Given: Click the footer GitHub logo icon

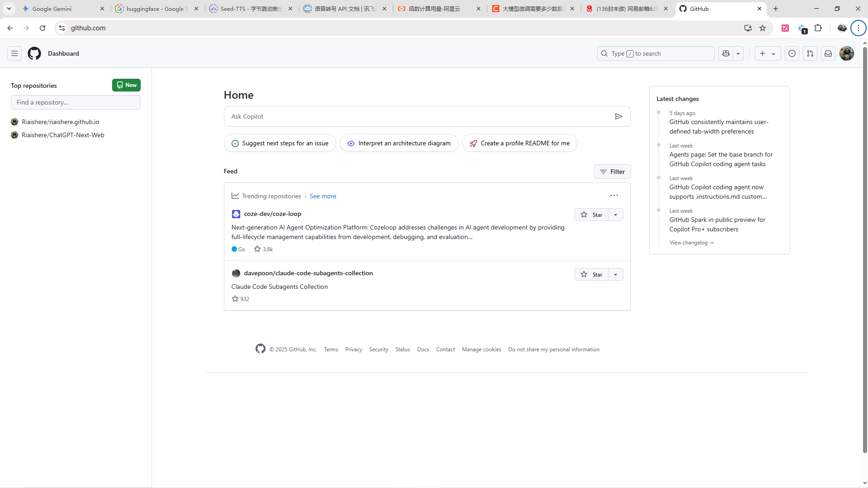Looking at the screenshot, I should pos(260,349).
